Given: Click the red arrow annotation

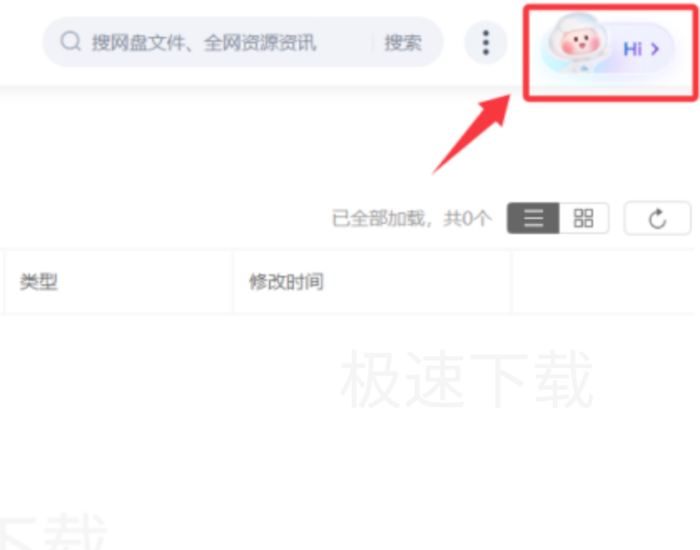Looking at the screenshot, I should tap(471, 134).
